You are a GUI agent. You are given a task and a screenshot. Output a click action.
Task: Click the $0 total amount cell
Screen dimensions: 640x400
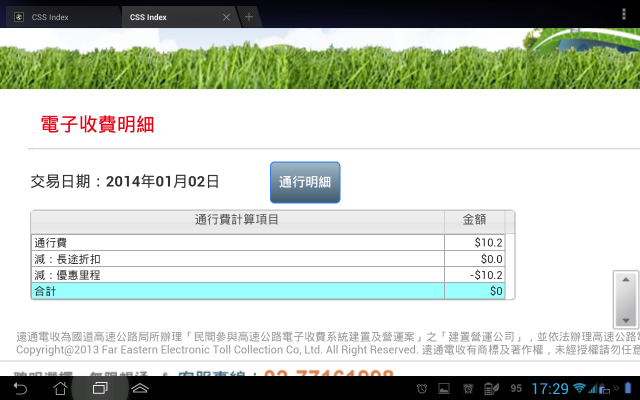(x=475, y=291)
